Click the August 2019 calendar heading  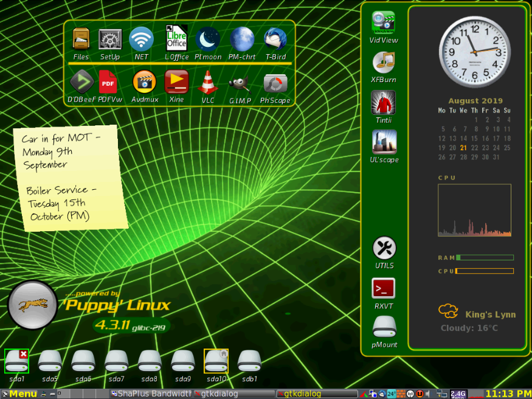(475, 101)
